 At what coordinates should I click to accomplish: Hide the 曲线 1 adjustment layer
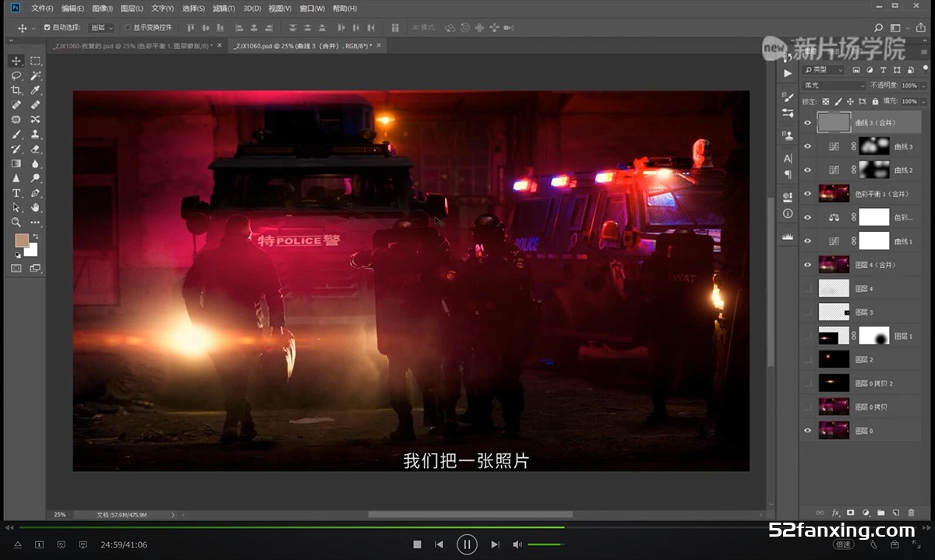click(x=807, y=241)
